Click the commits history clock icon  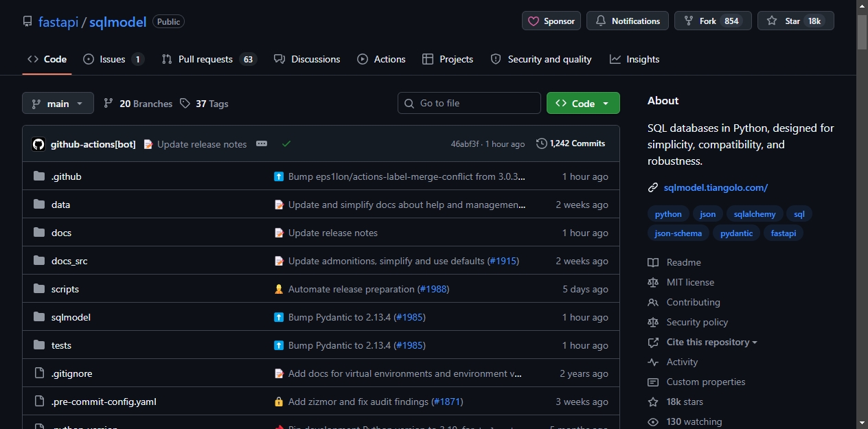(x=542, y=143)
